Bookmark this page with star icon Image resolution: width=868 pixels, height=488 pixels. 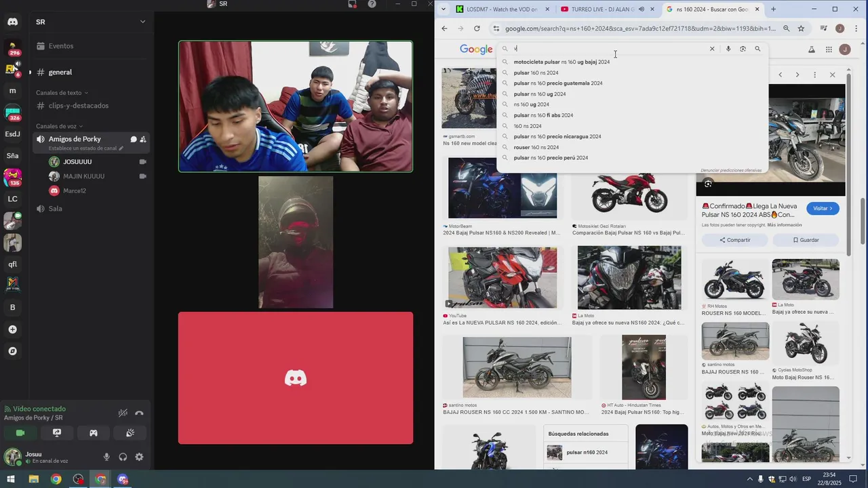[801, 28]
